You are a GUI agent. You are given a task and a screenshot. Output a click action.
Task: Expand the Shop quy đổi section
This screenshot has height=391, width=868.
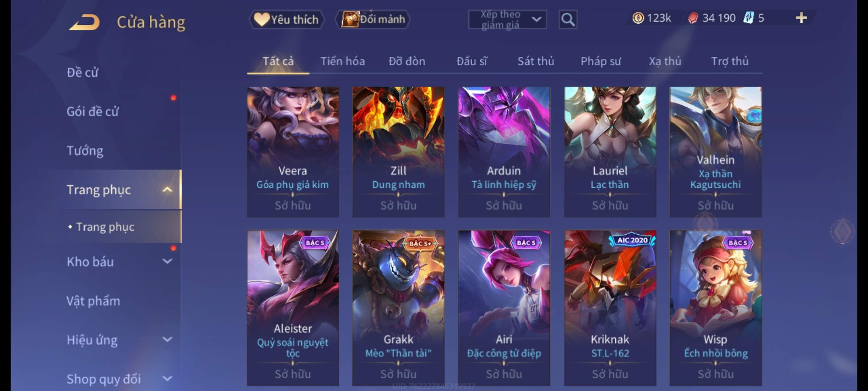click(x=167, y=378)
